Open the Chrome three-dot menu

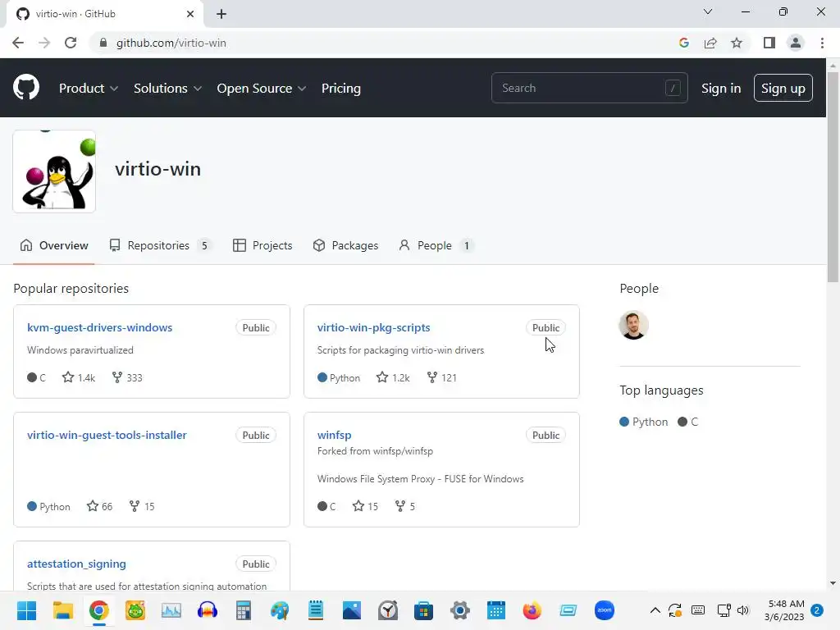pyautogui.click(x=822, y=43)
